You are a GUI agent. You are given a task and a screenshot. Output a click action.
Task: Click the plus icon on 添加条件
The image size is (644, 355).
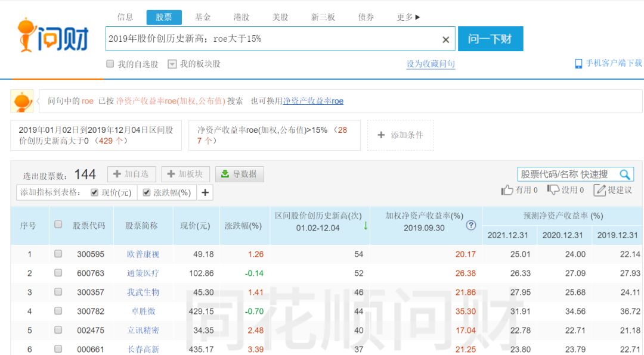[x=382, y=135]
